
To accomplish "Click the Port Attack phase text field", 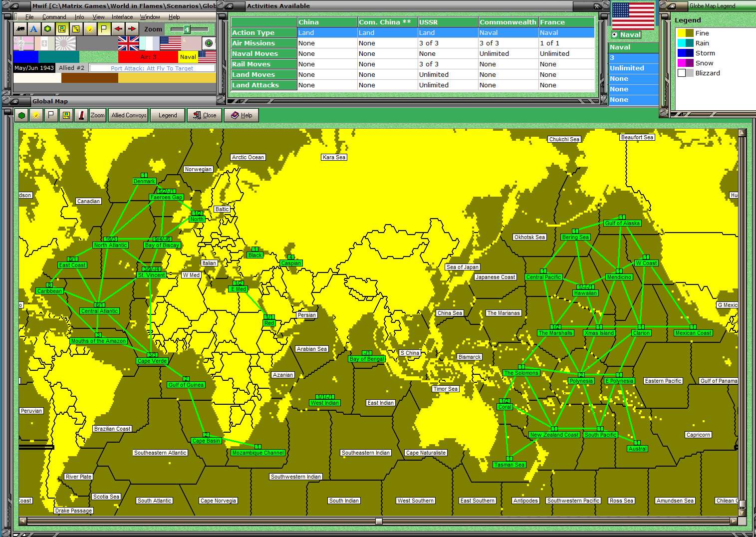I will (x=152, y=68).
